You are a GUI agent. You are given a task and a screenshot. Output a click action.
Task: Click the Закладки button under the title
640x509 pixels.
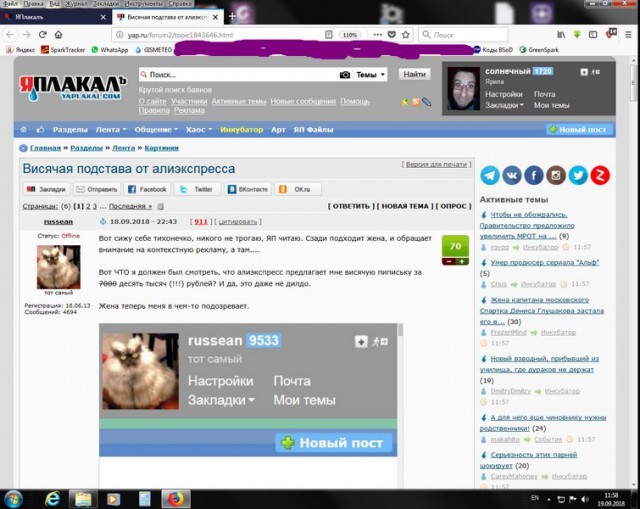(47, 189)
